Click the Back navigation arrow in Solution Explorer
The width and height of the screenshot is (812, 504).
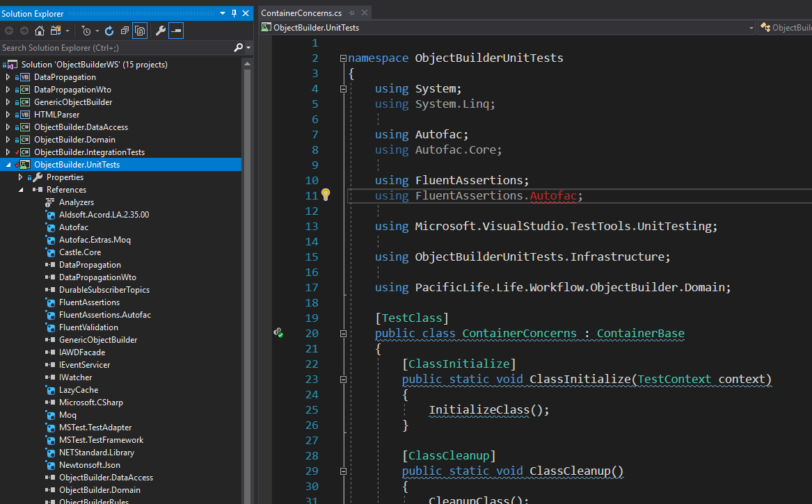[x=8, y=31]
